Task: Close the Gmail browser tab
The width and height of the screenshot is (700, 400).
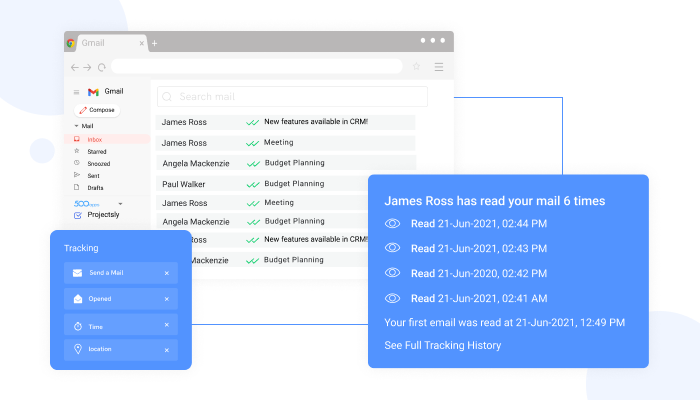Action: [142, 43]
